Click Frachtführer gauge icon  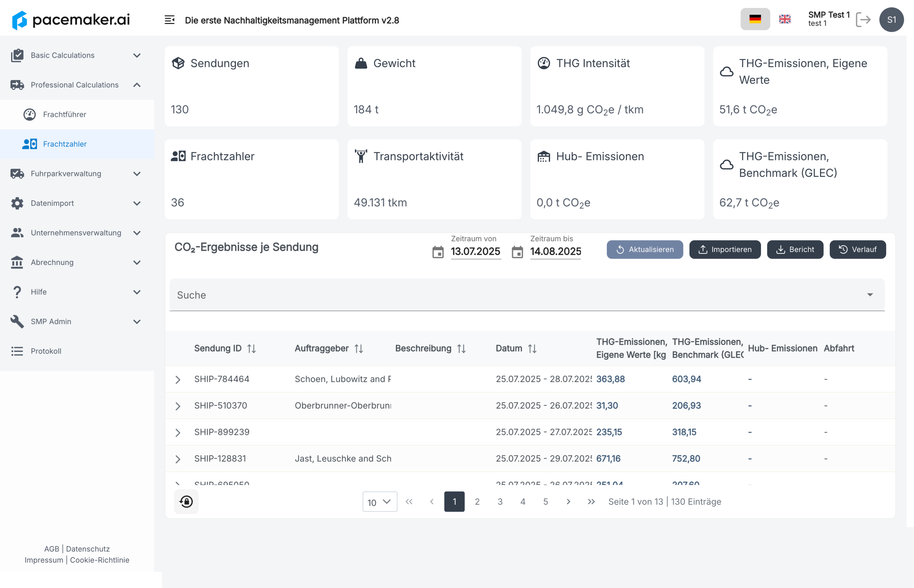[x=29, y=114]
